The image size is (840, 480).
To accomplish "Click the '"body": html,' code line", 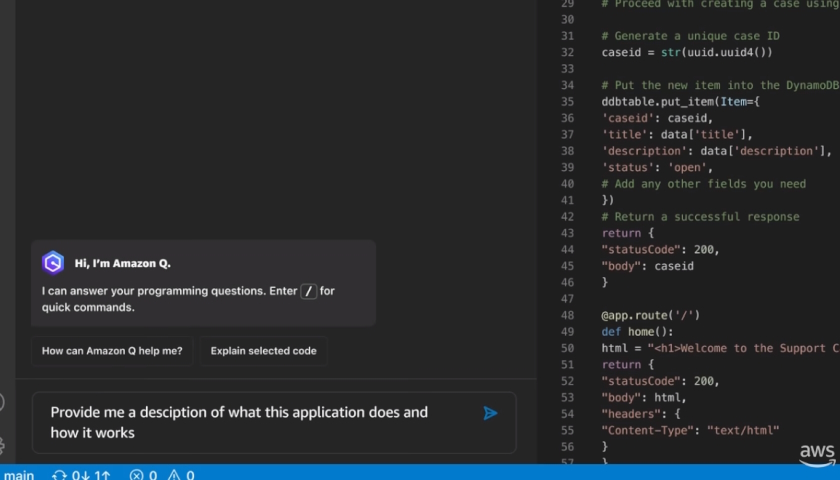I will point(644,398).
